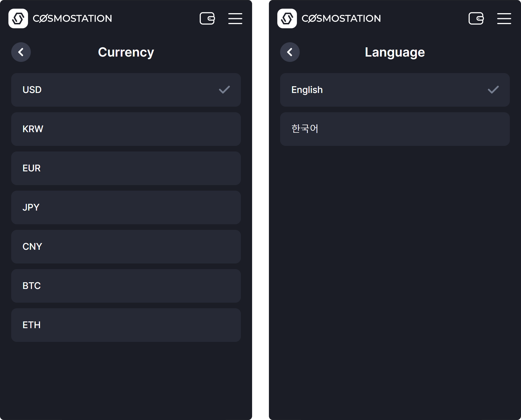The width and height of the screenshot is (521, 420).
Task: Select KRW currency option
Action: point(126,129)
